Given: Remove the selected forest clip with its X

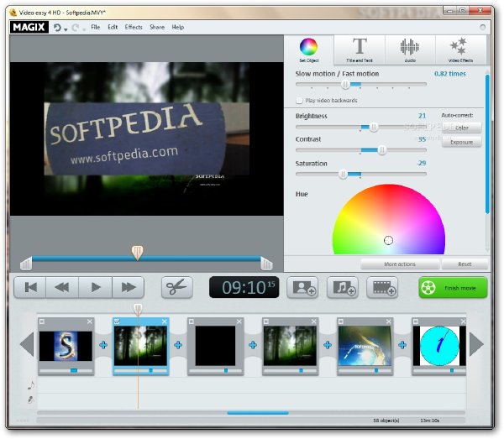Looking at the screenshot, I should point(165,321).
